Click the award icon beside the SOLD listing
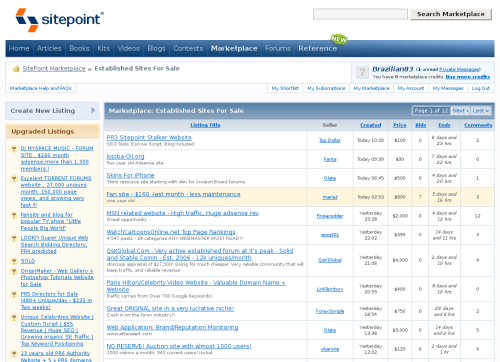 (x=14, y=261)
